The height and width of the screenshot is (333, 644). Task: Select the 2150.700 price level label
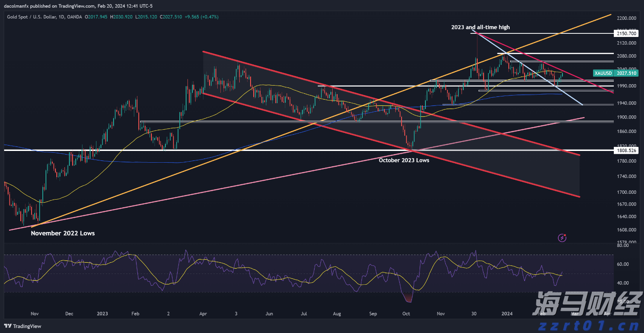point(626,33)
